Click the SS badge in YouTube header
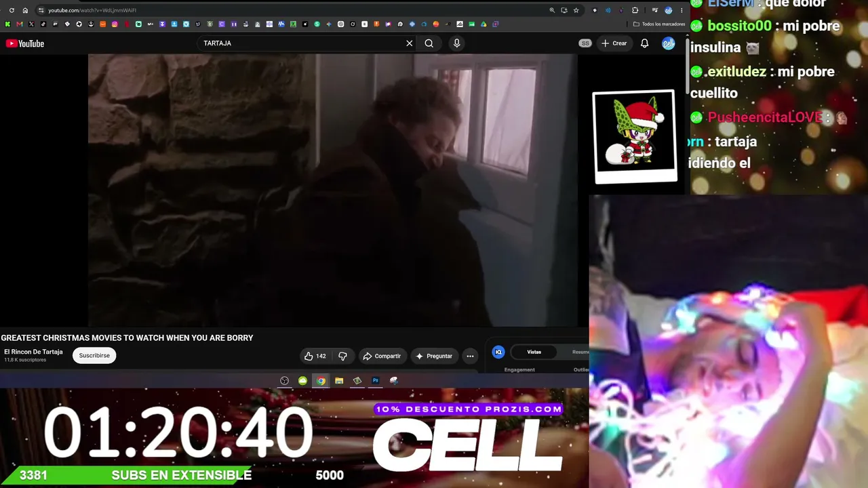 click(x=585, y=43)
